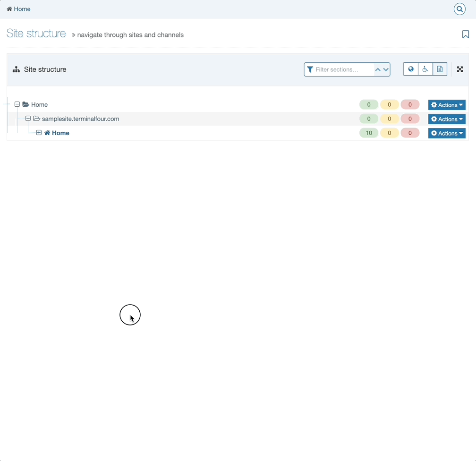
Task: Open the search magnifier icon at top right
Action: tap(459, 9)
